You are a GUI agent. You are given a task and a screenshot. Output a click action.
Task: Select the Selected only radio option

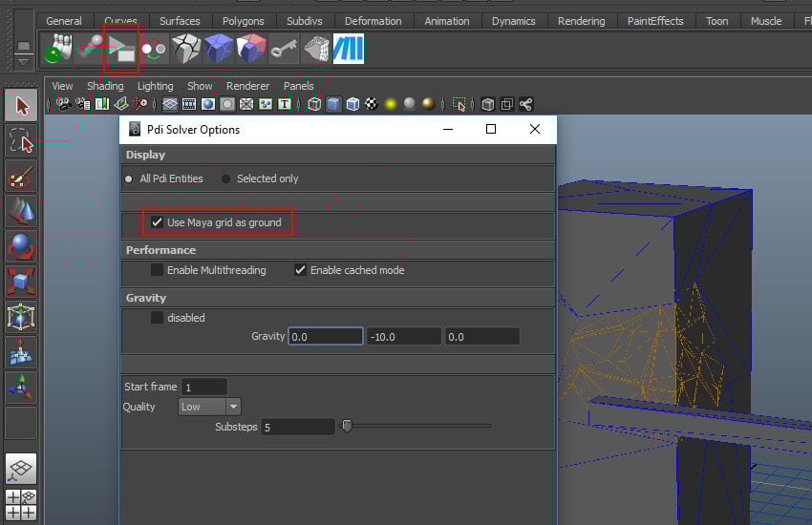[x=226, y=178]
